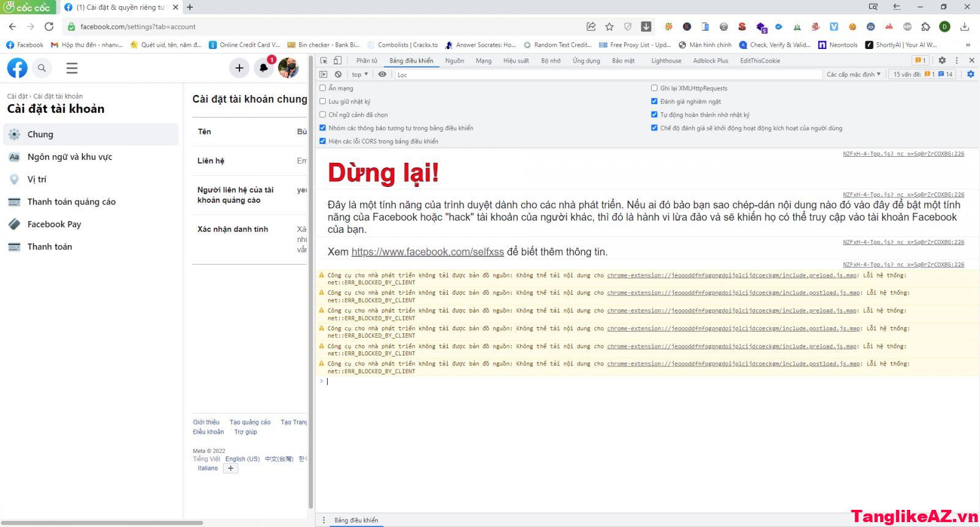Screen dimensions: 980x527
Task: Click the Facebook create plus button
Action: pos(239,68)
